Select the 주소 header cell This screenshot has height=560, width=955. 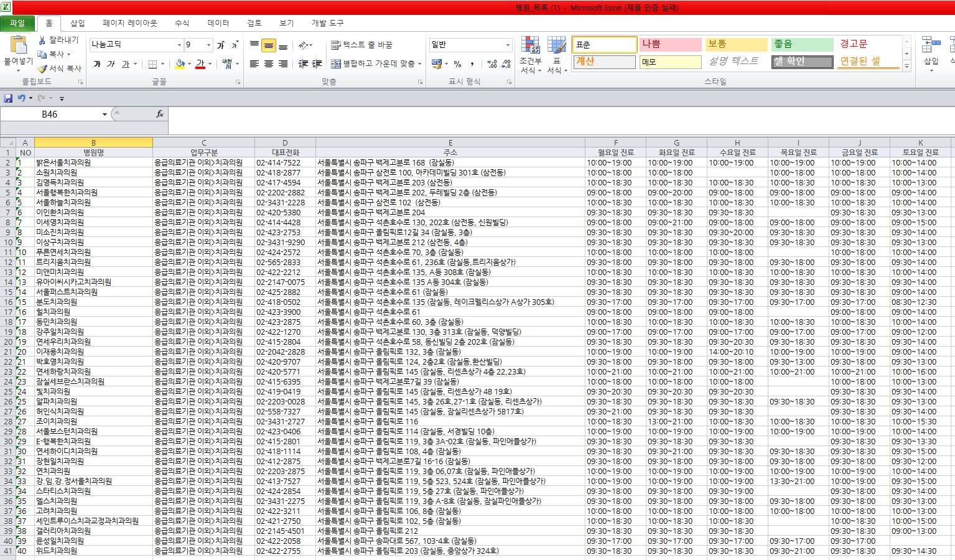(450, 152)
